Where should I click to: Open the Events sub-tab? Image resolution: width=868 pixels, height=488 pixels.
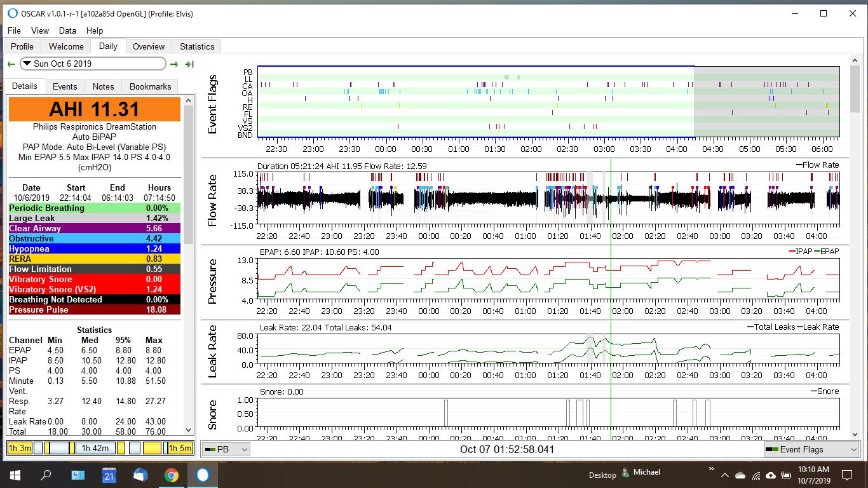(65, 86)
